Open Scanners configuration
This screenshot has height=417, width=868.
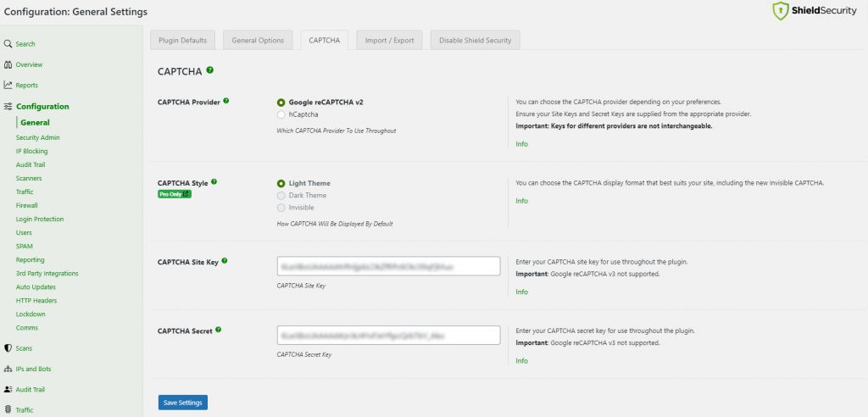click(x=29, y=178)
